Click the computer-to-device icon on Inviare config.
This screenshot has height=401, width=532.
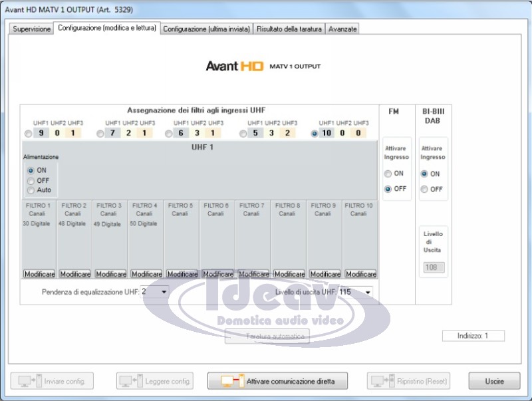point(30,380)
